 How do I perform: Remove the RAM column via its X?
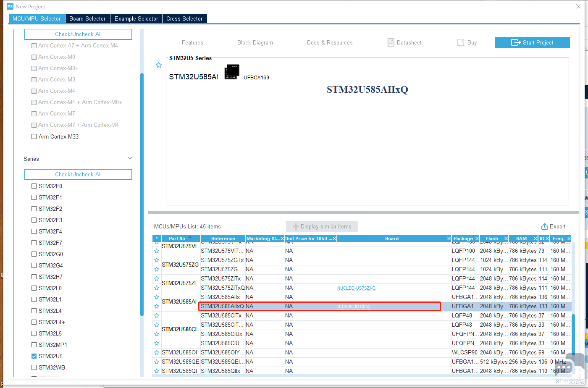pos(536,239)
